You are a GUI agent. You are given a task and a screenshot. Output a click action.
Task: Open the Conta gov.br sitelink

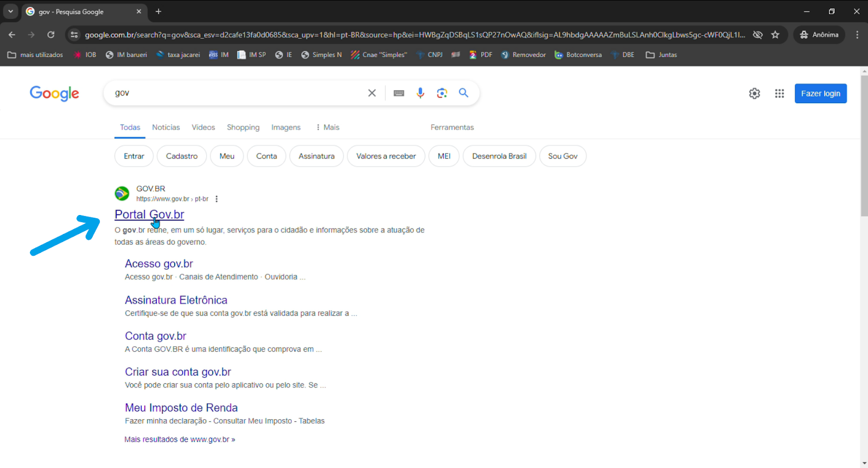156,336
